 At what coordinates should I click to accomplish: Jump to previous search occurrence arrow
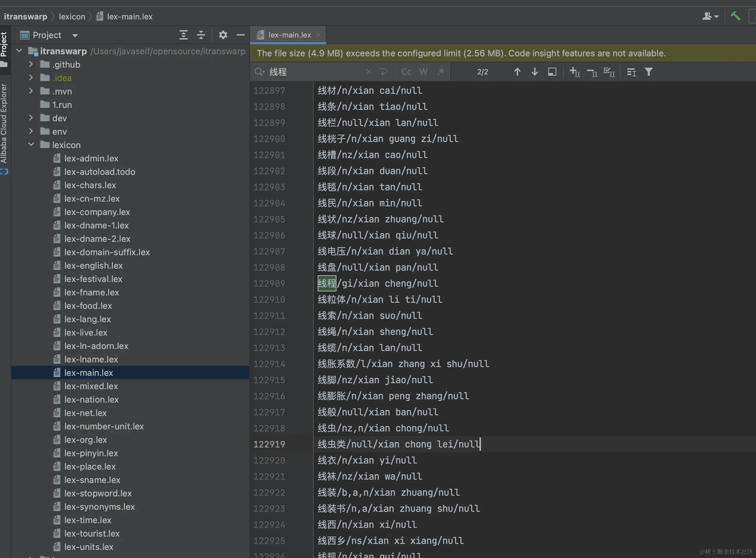tap(517, 72)
